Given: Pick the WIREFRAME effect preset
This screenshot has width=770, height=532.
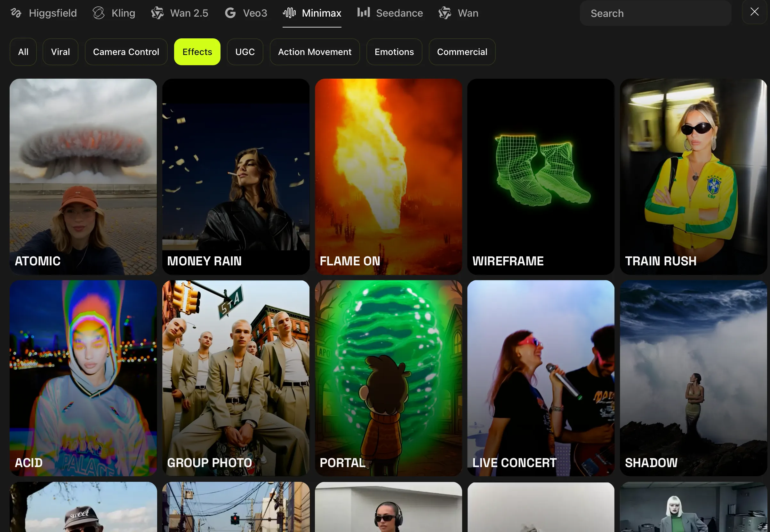Looking at the screenshot, I should 541,176.
